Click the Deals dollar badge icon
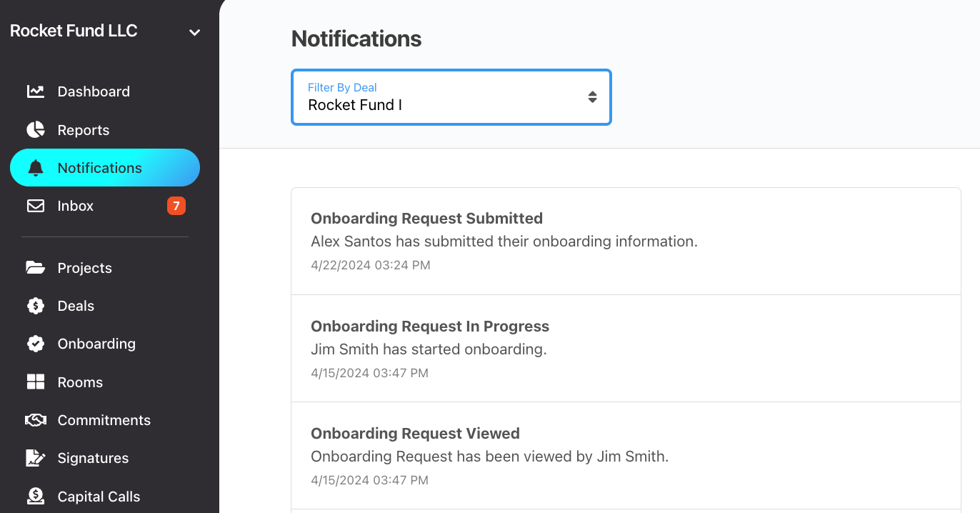Screen dimensions: 980x513 (x=36, y=306)
